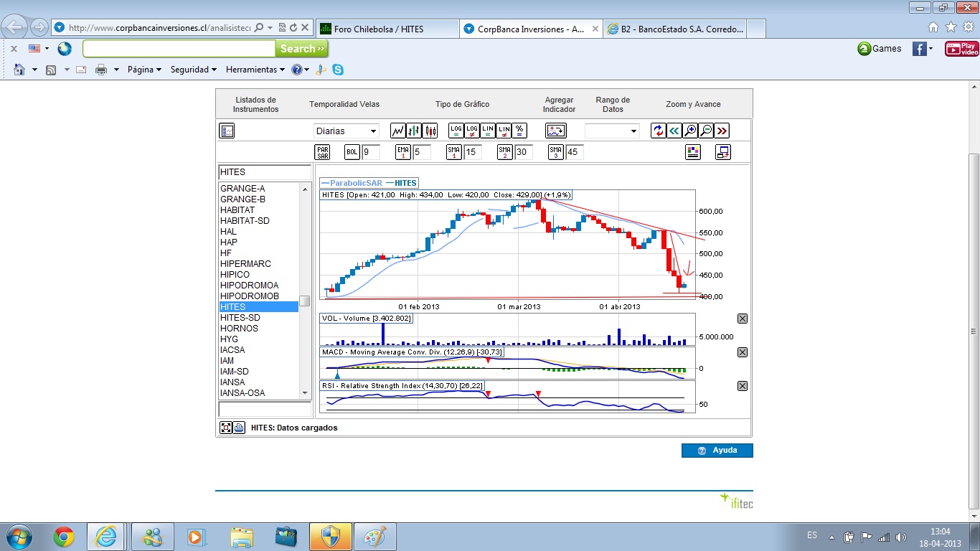980x551 pixels.
Task: Switch to the candlestick chart icon
Action: pyautogui.click(x=430, y=131)
